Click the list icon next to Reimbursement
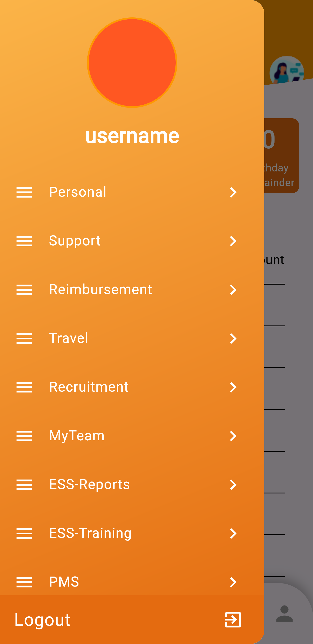Image resolution: width=313 pixels, height=644 pixels. [x=24, y=290]
